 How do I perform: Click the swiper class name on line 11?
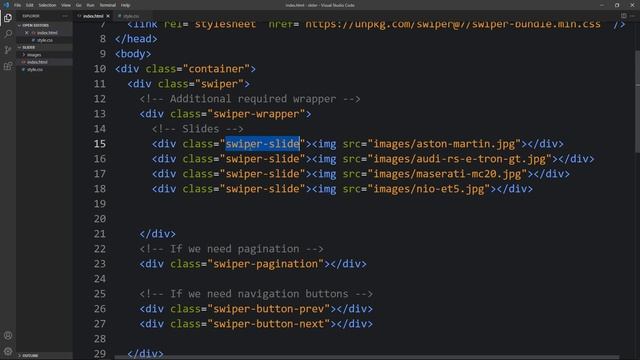coord(219,84)
